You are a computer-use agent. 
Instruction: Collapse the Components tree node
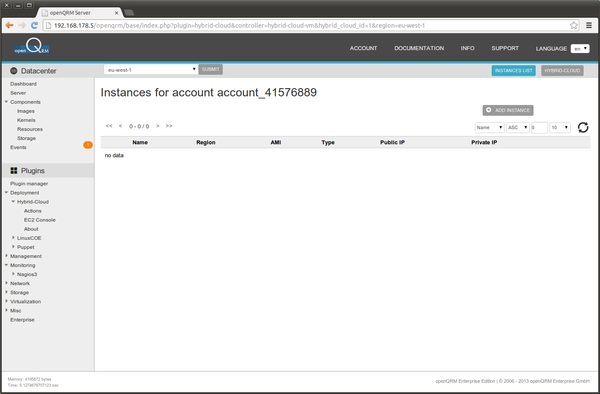tap(6, 102)
